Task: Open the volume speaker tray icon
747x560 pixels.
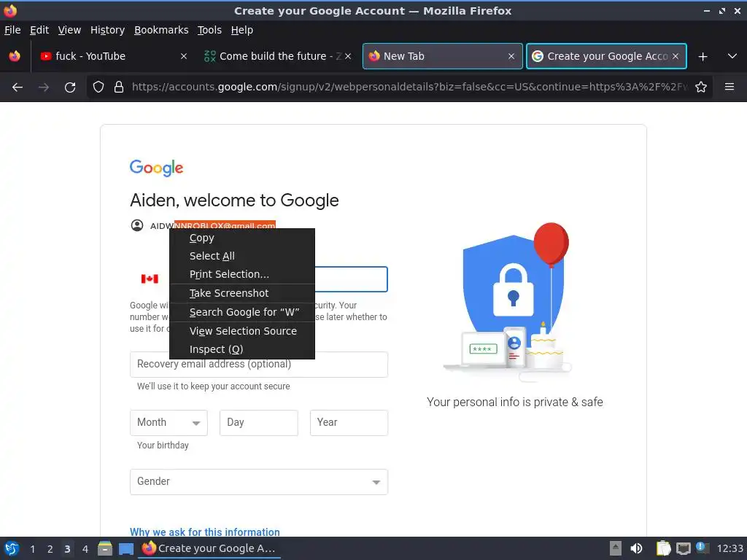Action: pos(636,548)
